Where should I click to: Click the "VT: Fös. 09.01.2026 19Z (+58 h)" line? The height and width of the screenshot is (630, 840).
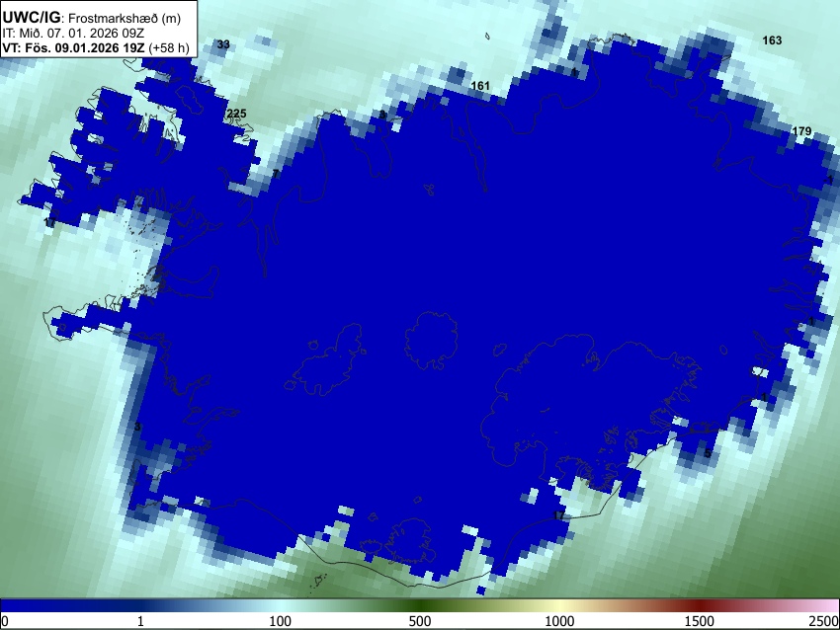tap(96, 47)
